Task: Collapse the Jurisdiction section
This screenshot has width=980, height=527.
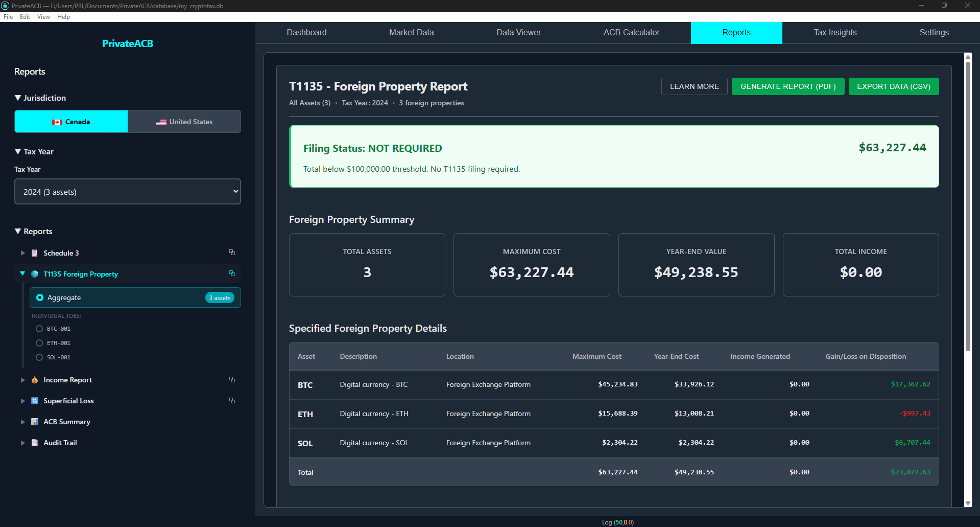Action: point(18,98)
